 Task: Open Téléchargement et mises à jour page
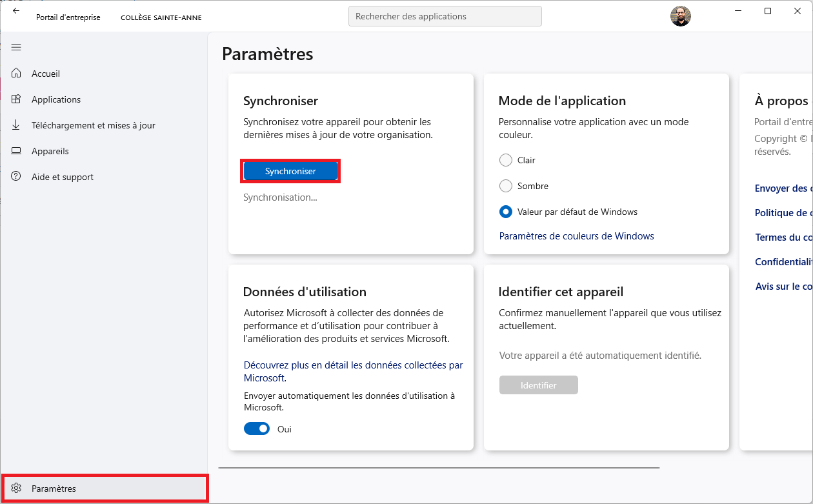click(x=93, y=125)
